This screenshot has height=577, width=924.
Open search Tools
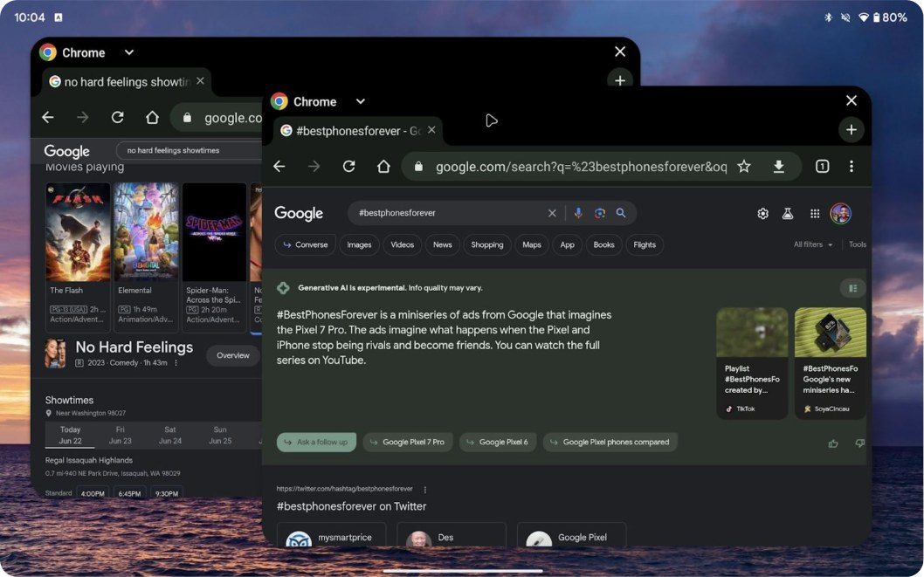[x=858, y=244]
